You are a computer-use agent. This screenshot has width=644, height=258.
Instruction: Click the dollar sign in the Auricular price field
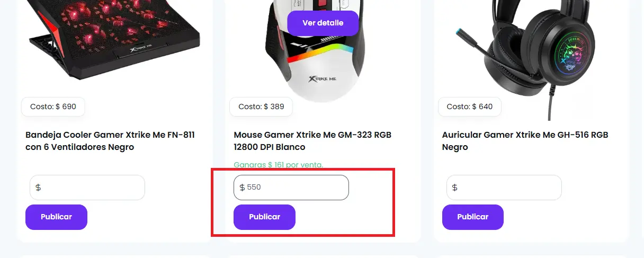(x=455, y=188)
